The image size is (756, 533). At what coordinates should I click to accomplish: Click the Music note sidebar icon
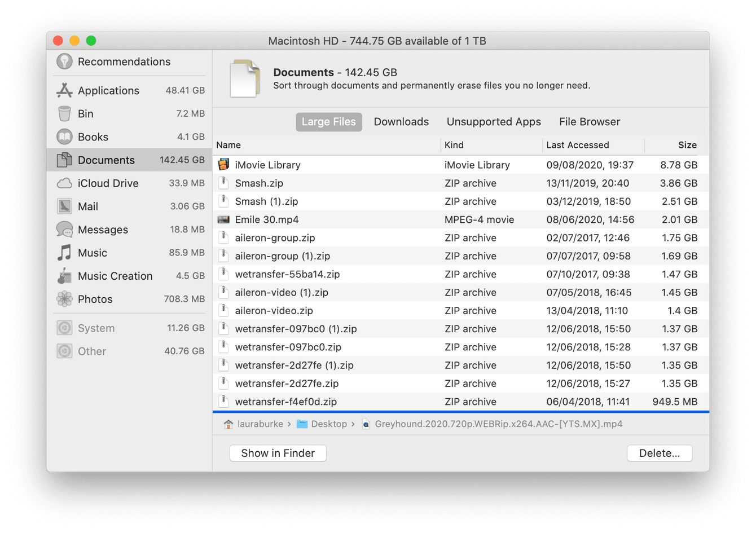coord(64,252)
